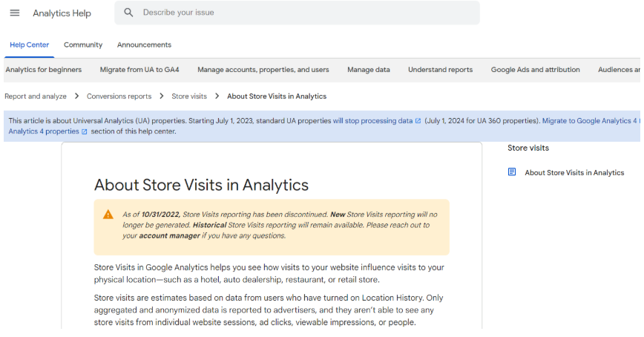Open the hamburger main menu
Viewport: 644px width, 337px height.
click(x=14, y=13)
